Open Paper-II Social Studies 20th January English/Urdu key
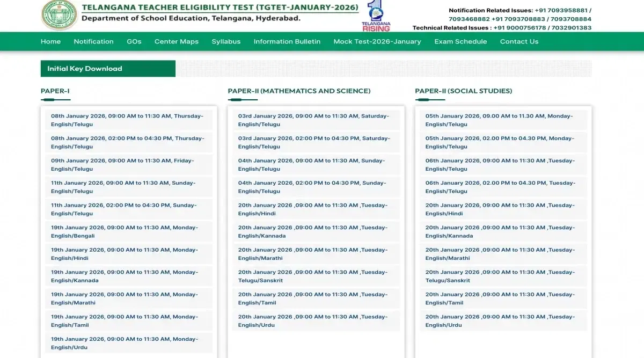 click(499, 320)
